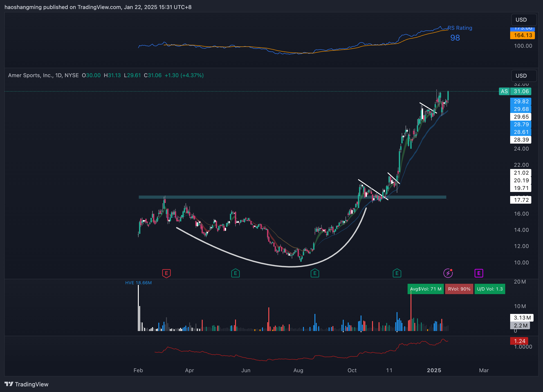Click the Avg$Vol 71 M label
The width and height of the screenshot is (543, 392).
click(x=425, y=289)
